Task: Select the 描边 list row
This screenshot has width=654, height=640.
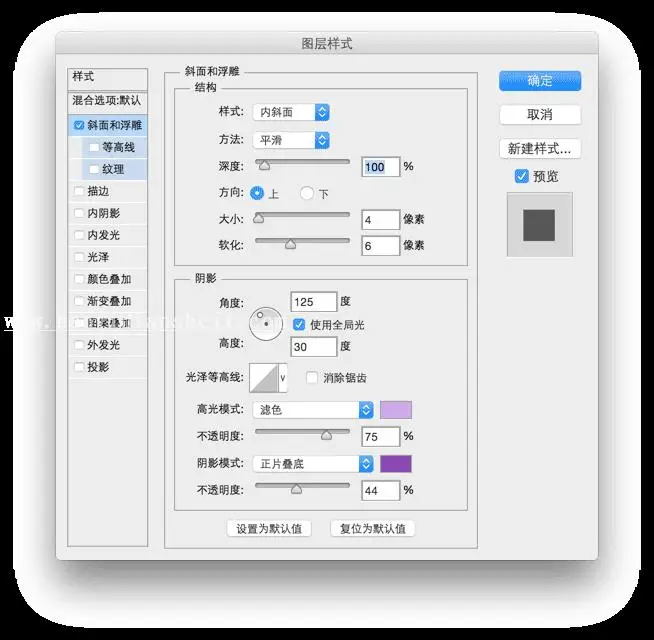Action: coord(108,191)
